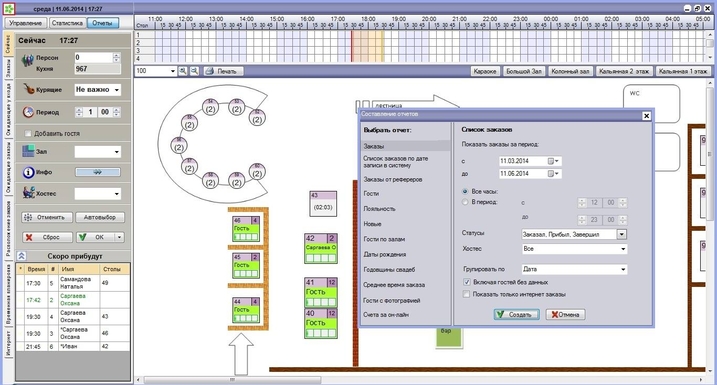Click the green clover application logo icon
This screenshot has height=385, width=717.
click(8, 8)
